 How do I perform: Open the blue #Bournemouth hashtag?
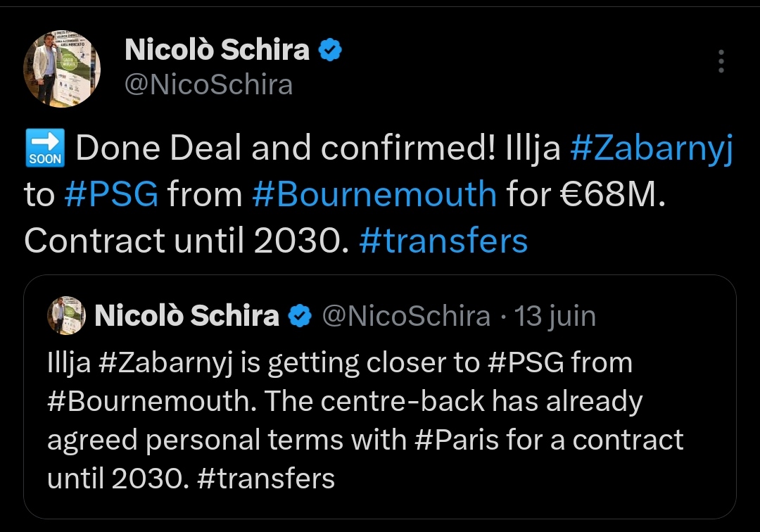click(x=374, y=194)
